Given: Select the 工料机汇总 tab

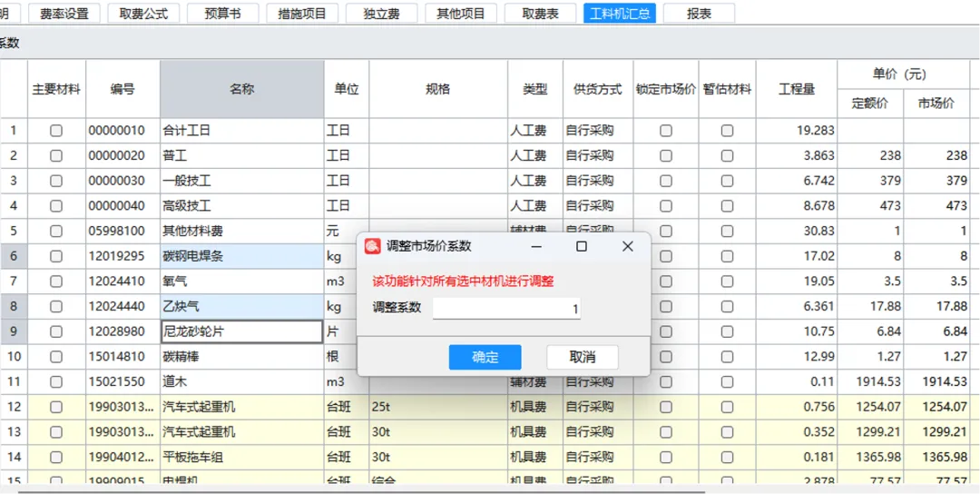Looking at the screenshot, I should point(620,13).
